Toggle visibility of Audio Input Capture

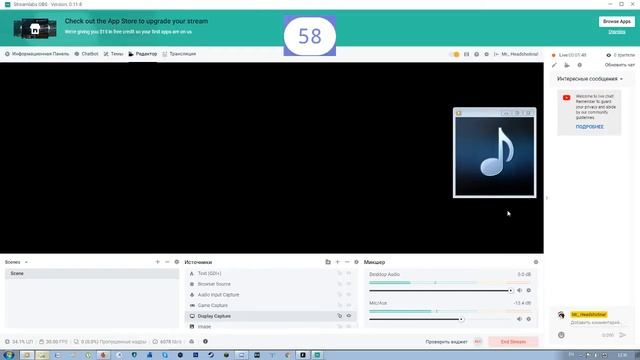(349, 294)
